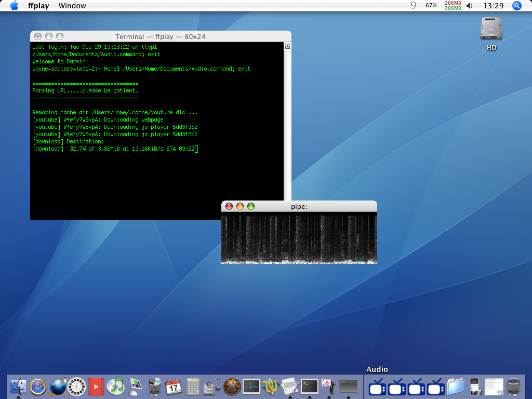This screenshot has height=399, width=532.
Task: Click the 'wayne-sadlers-imac-2:~ Home$' prompt line
Action: [141, 69]
